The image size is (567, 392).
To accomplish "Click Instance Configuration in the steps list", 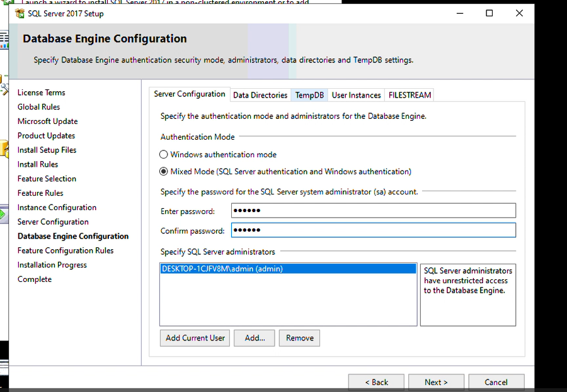I will click(x=57, y=208).
